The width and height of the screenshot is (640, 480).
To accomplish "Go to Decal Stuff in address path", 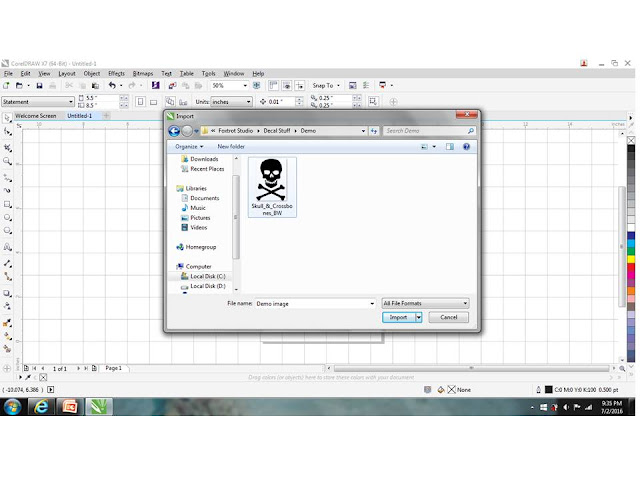I will (277, 131).
